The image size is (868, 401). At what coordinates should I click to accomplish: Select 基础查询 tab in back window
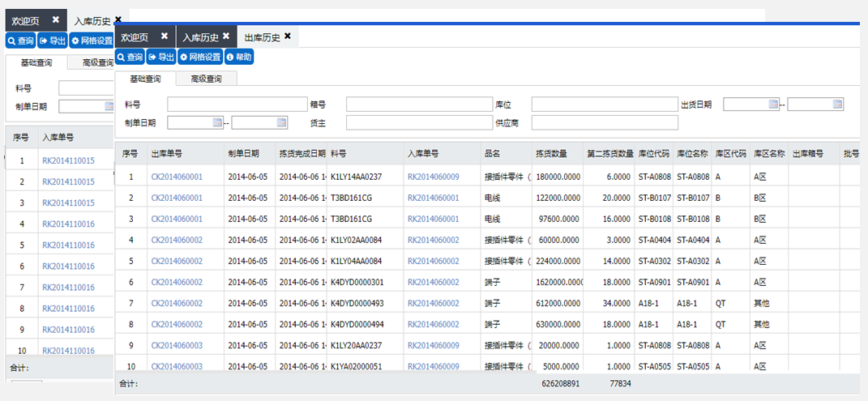pos(36,62)
